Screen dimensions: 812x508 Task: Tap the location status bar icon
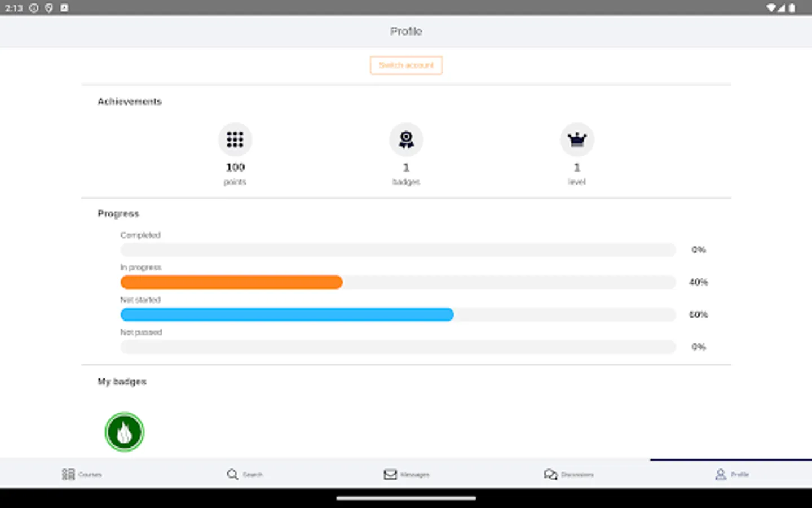pyautogui.click(x=49, y=8)
